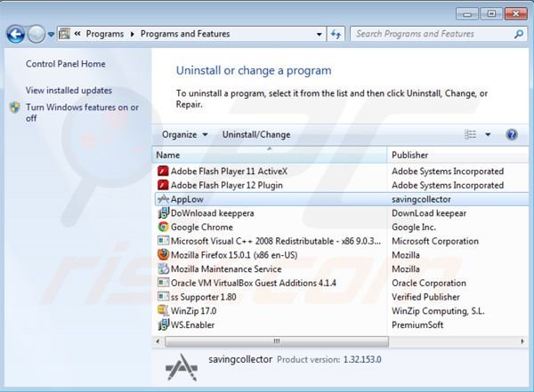Open the view options dropdown arrow
Viewport: 534px width, 392px height.
(488, 135)
